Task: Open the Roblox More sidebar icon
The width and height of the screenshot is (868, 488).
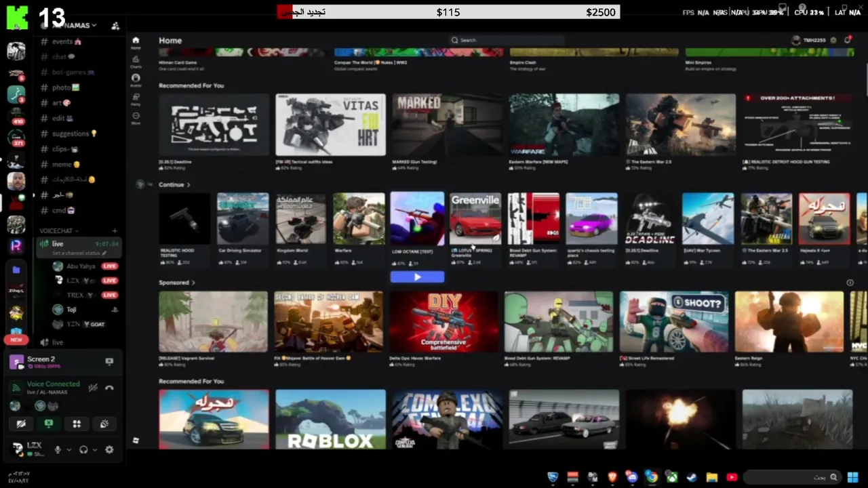Action: (x=136, y=118)
